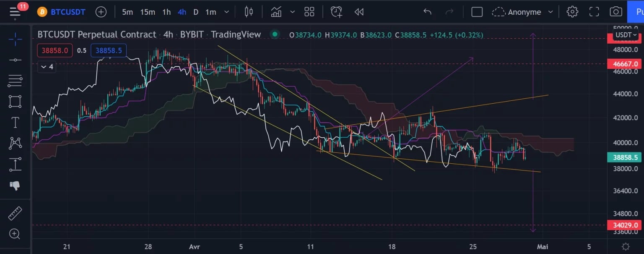This screenshot has width=644, height=254.
Task: Take a chart snapshot with camera icon
Action: point(615,12)
